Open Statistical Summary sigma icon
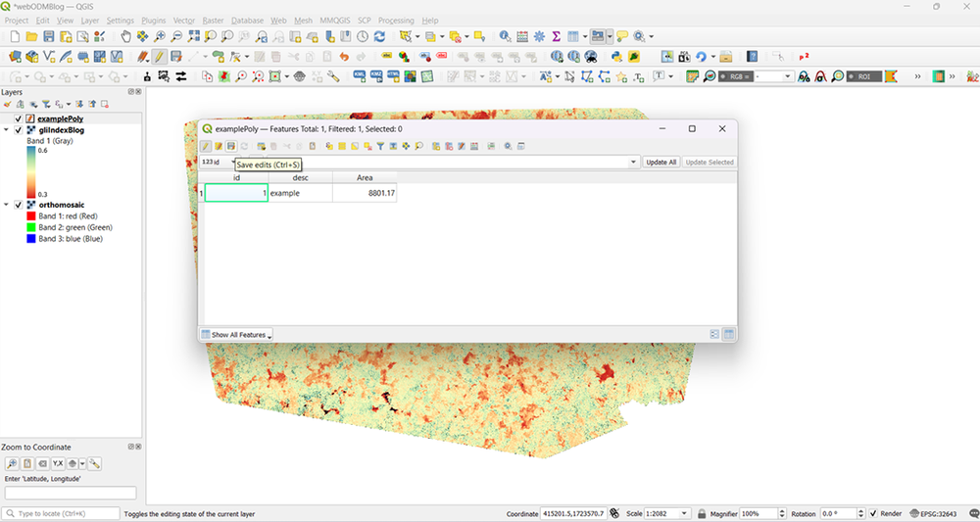Image resolution: width=980 pixels, height=522 pixels. click(556, 36)
